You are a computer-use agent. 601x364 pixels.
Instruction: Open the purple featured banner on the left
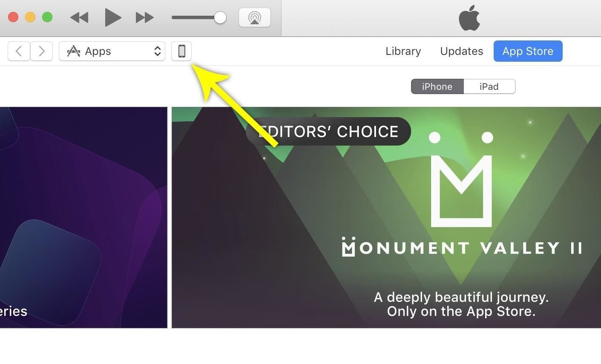pyautogui.click(x=83, y=218)
